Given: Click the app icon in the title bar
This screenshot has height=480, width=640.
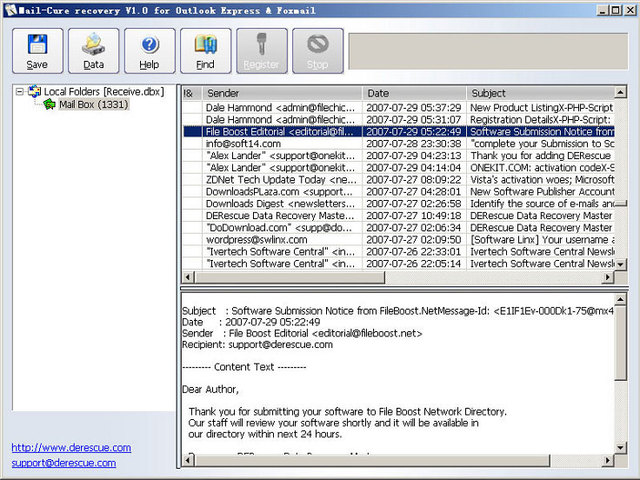Looking at the screenshot, I should coord(11,10).
